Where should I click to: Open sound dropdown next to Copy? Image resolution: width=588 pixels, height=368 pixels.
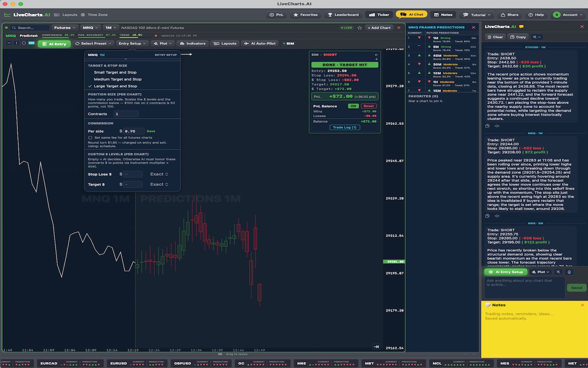click(x=537, y=37)
